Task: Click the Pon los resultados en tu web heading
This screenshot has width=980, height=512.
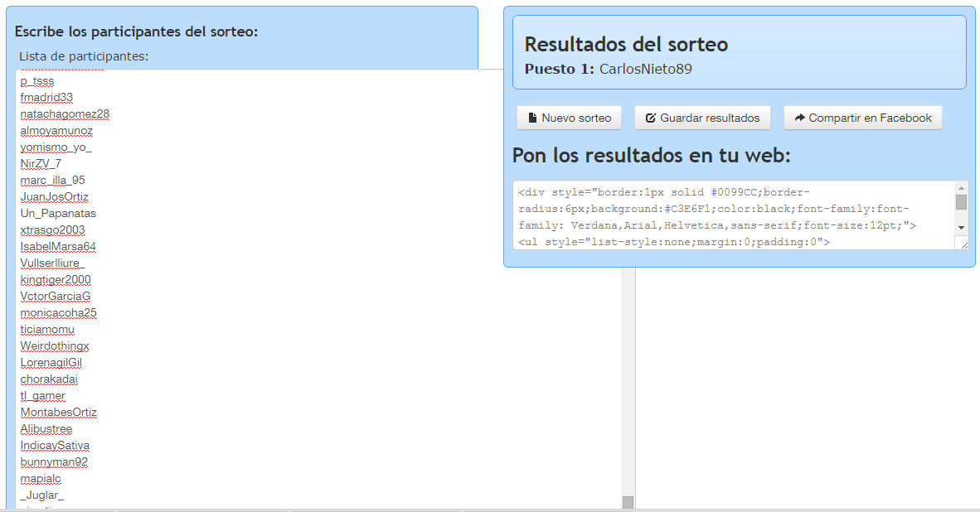Action: 651,155
